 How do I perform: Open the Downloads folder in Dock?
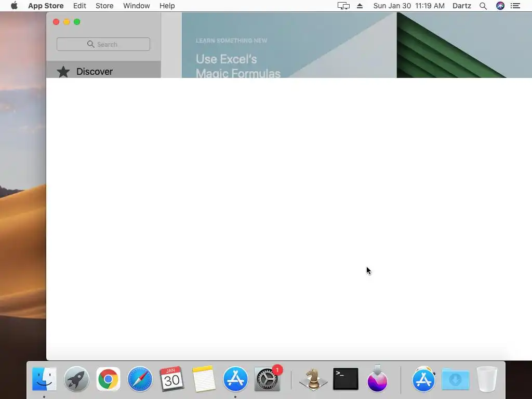click(455, 380)
